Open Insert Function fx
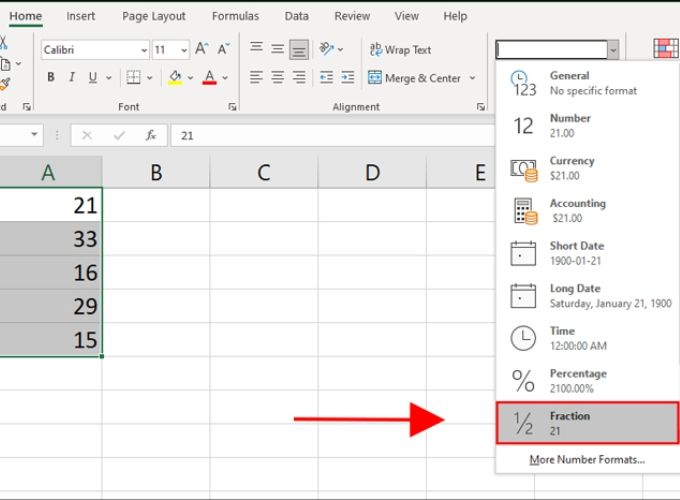Viewport: 680px width, 500px height. tap(150, 136)
